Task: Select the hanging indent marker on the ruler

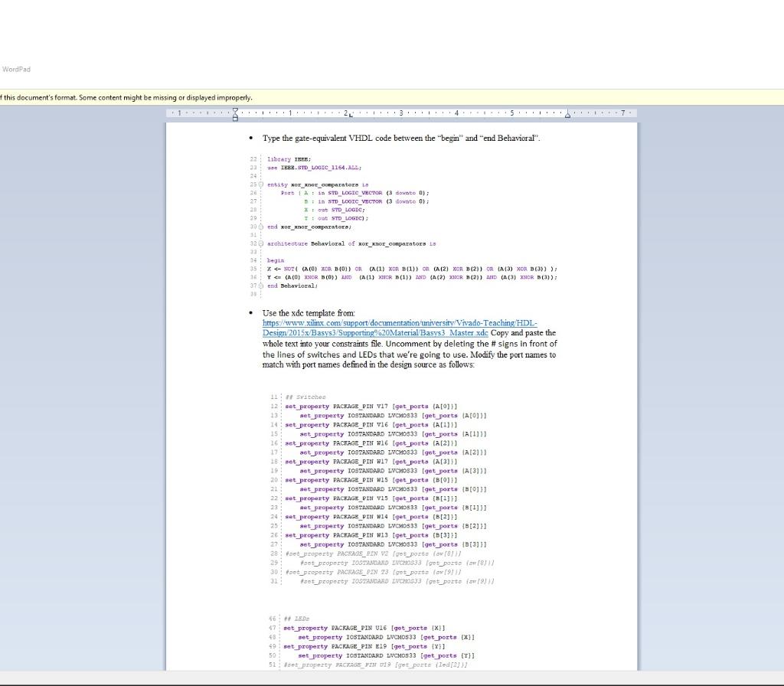Action: pos(235,116)
